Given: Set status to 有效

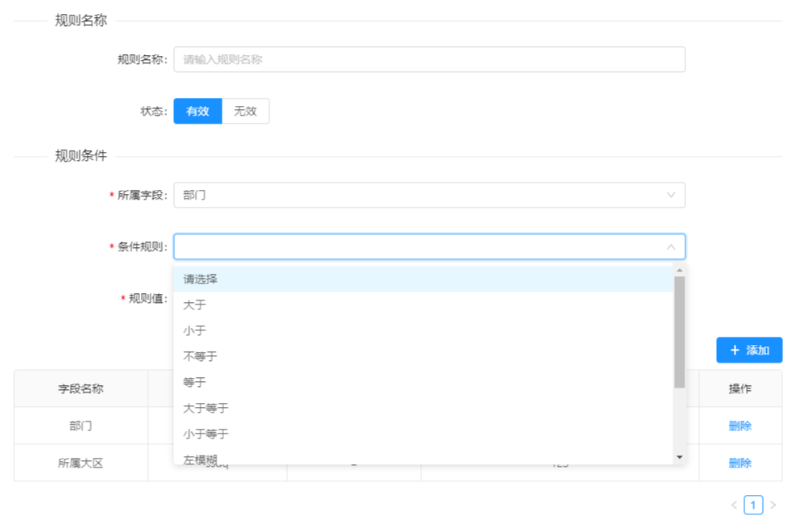Looking at the screenshot, I should 197,111.
